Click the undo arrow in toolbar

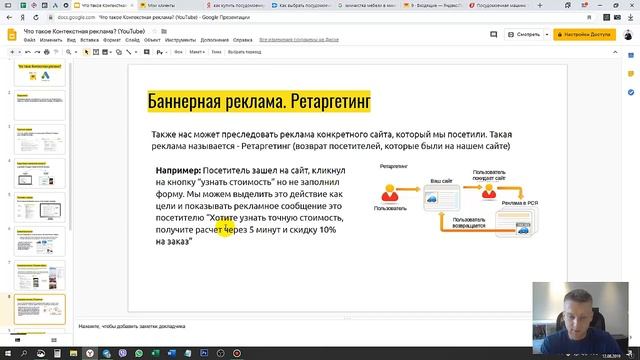[27, 52]
